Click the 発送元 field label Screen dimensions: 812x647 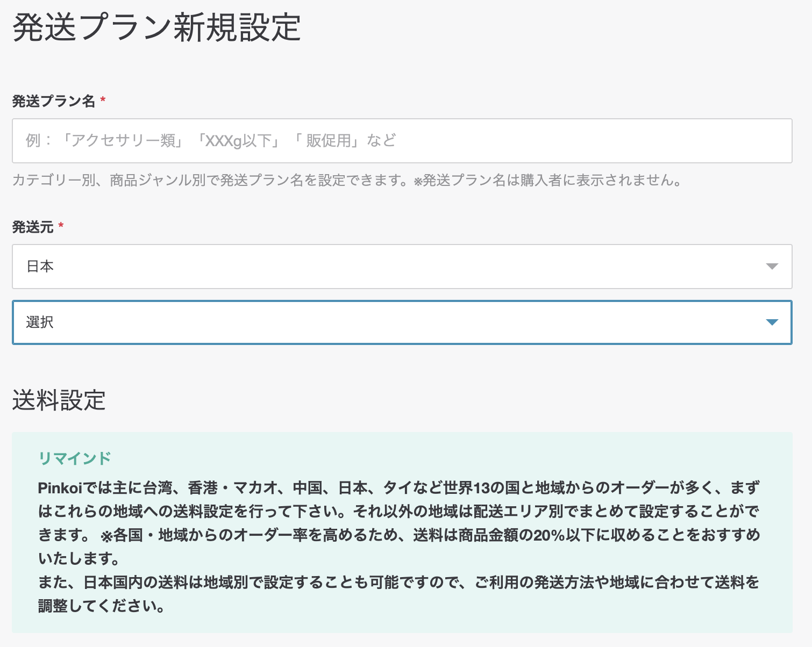click(x=33, y=227)
